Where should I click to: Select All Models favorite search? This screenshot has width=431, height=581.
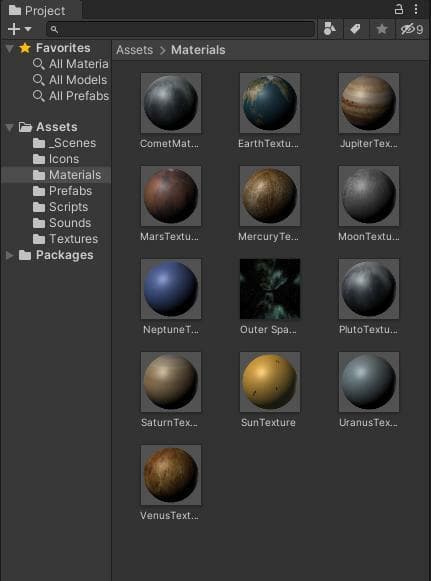tap(78, 80)
